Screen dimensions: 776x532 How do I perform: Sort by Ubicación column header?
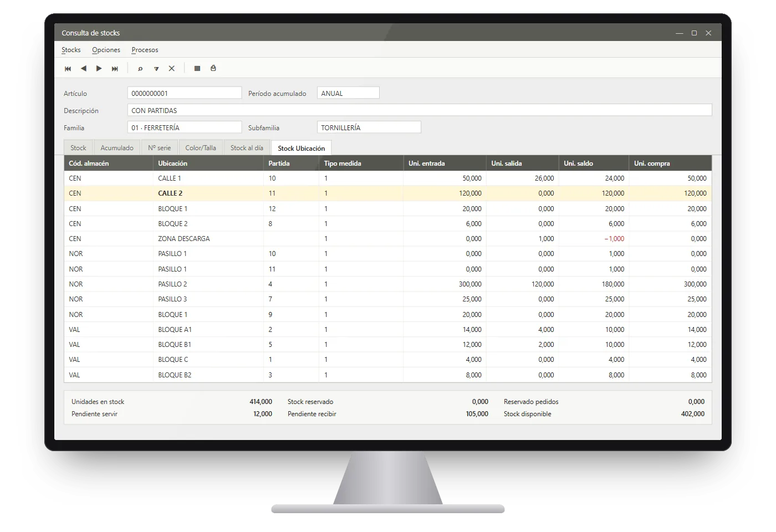click(x=208, y=163)
